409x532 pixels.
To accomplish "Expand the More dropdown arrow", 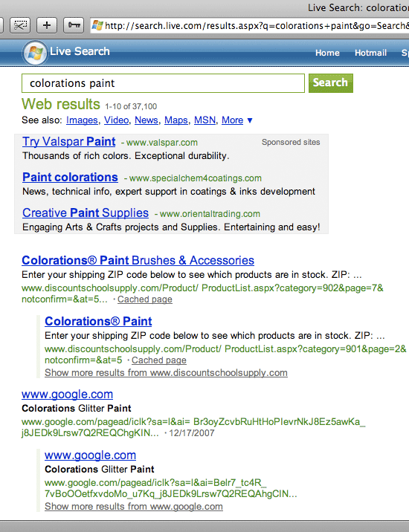I will coord(250,120).
